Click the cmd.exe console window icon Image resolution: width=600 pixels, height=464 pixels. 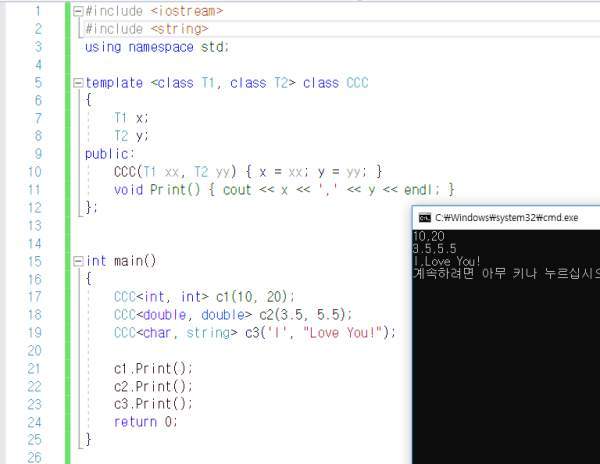pyautogui.click(x=425, y=218)
